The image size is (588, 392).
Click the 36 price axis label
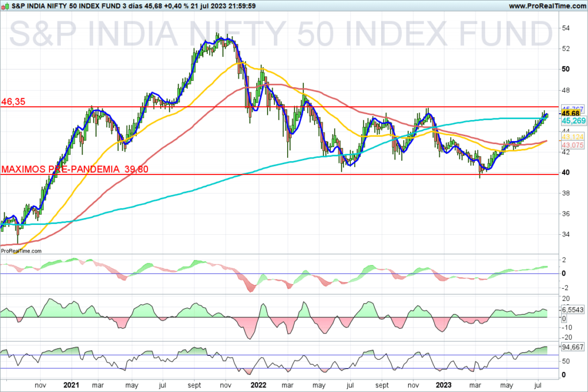(566, 214)
